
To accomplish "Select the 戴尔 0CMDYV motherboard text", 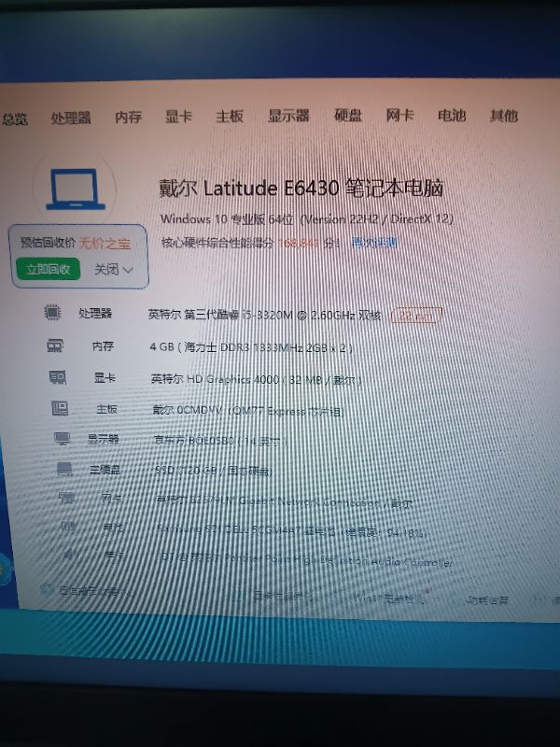I will click(247, 411).
